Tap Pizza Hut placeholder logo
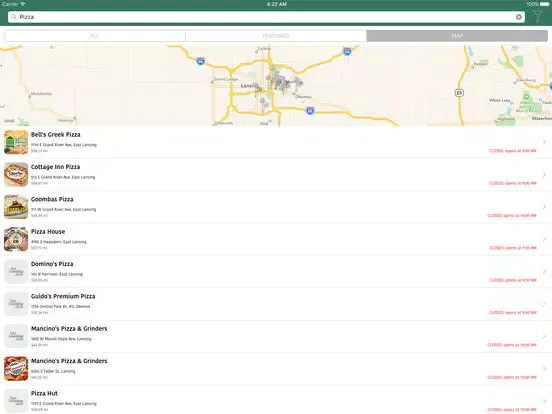552x414 pixels. pos(16,401)
